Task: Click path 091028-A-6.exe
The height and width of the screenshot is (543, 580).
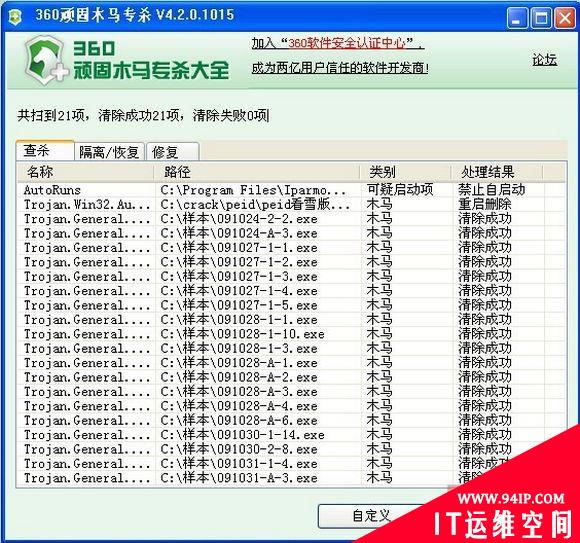Action: pos(239,421)
